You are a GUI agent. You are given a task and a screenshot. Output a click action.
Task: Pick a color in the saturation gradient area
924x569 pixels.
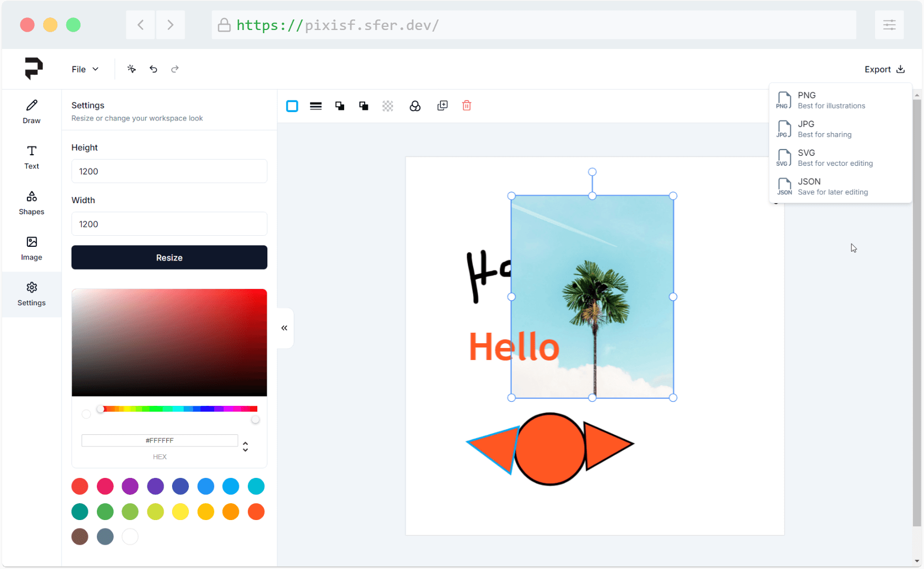click(169, 342)
